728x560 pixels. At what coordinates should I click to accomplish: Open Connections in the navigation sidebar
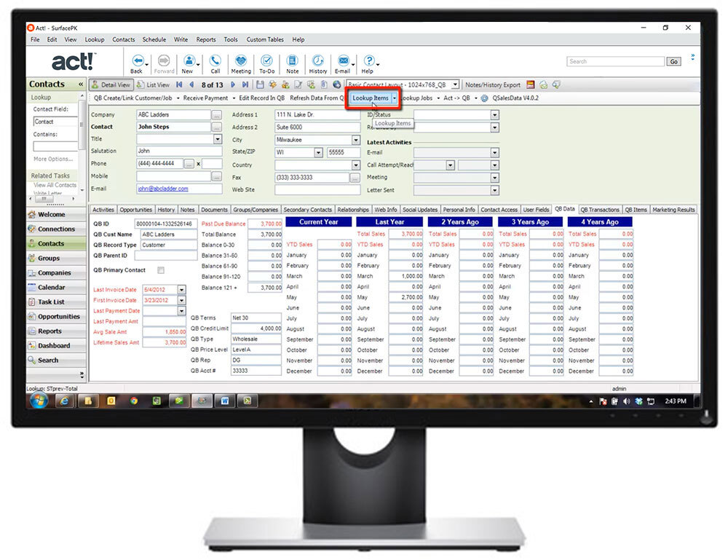[x=56, y=229]
